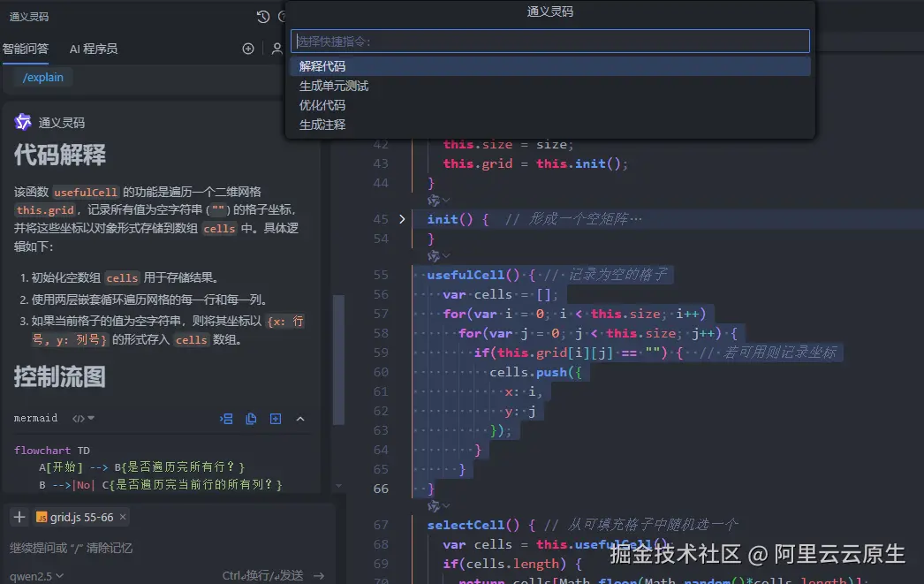The image size is (924, 584).
Task: Click line number 60 in the gutter
Action: tap(381, 372)
